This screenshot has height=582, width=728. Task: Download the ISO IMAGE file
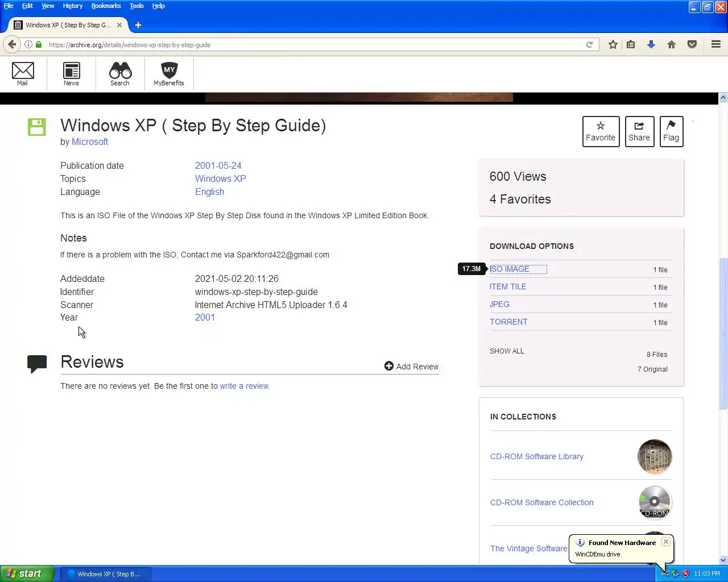[x=510, y=269]
